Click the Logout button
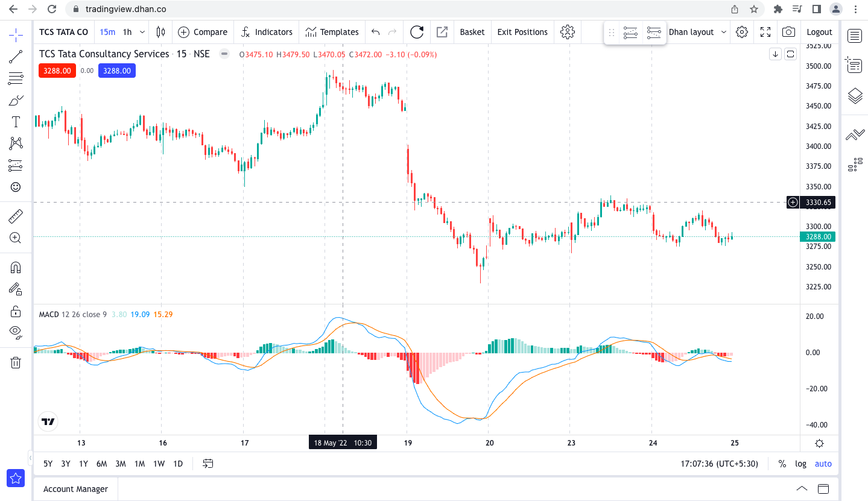 coord(819,32)
